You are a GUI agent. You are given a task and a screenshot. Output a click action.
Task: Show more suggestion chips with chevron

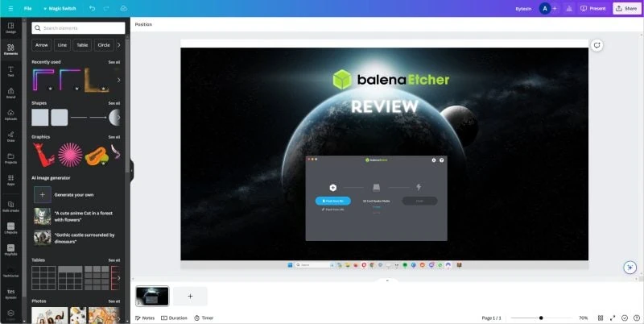click(x=119, y=45)
